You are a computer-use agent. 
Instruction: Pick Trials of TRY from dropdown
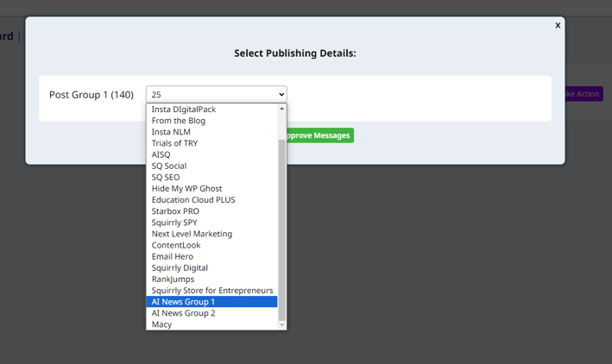[x=174, y=143]
